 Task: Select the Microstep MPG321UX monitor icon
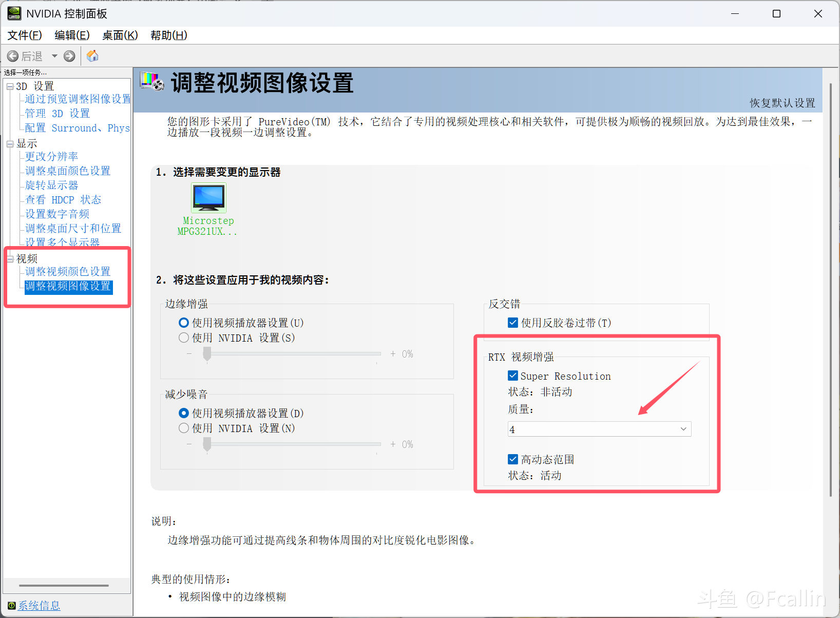click(208, 198)
